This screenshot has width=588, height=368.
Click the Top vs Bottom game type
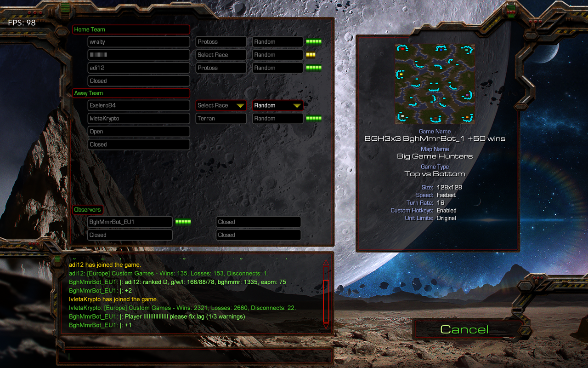435,174
